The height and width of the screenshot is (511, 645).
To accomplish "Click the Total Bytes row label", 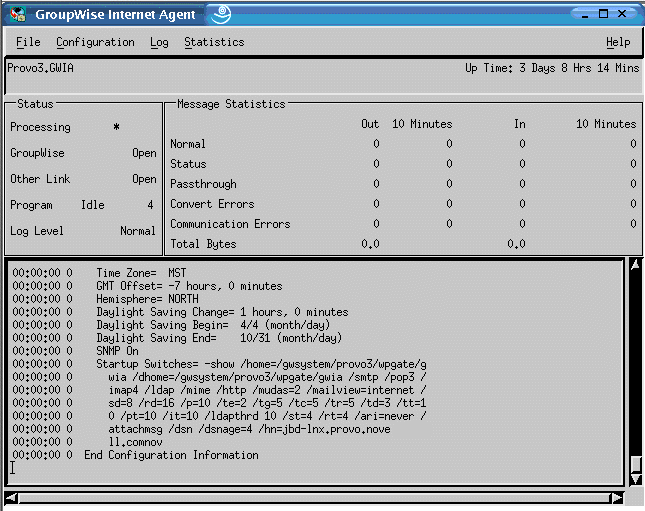I will (203, 244).
